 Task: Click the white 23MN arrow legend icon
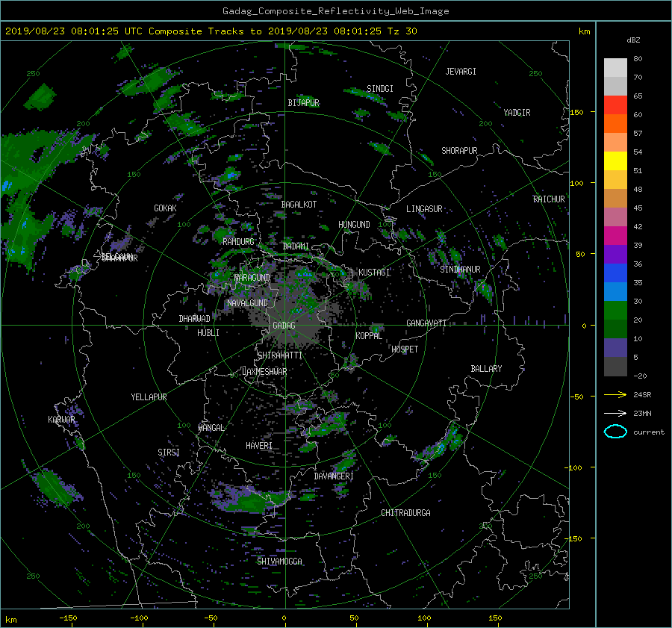615,414
